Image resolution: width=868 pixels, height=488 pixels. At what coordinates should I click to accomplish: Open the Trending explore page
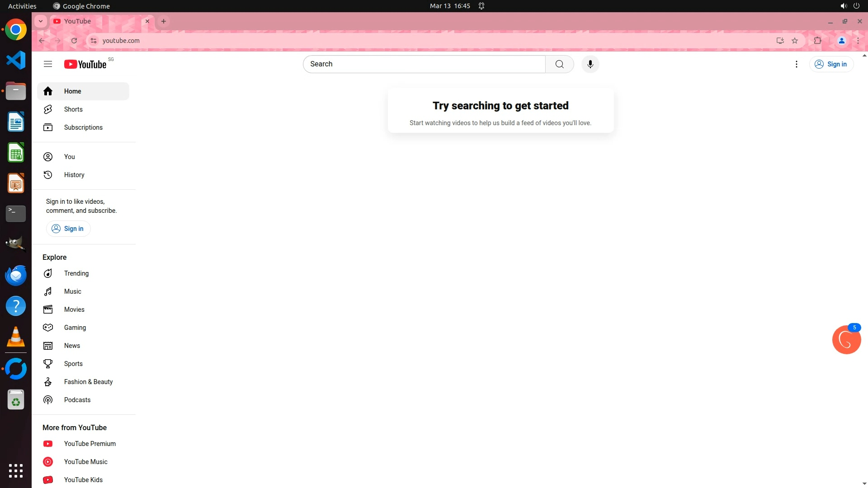pyautogui.click(x=76, y=273)
